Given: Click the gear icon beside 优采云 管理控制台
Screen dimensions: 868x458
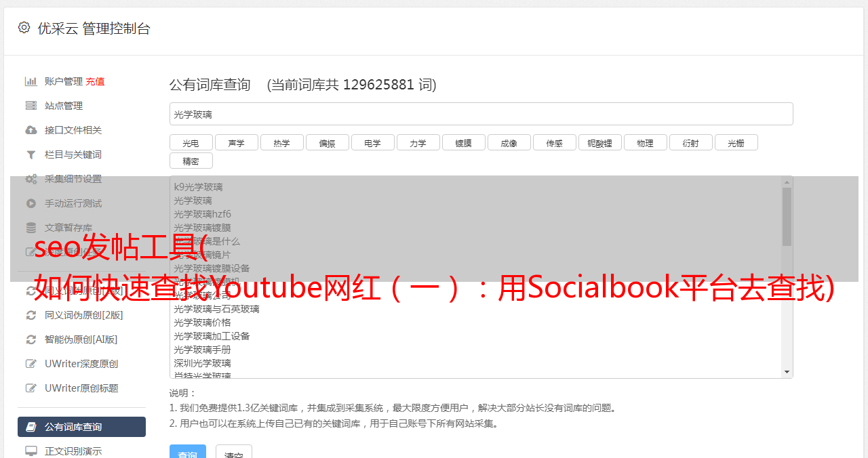Looking at the screenshot, I should [x=24, y=28].
